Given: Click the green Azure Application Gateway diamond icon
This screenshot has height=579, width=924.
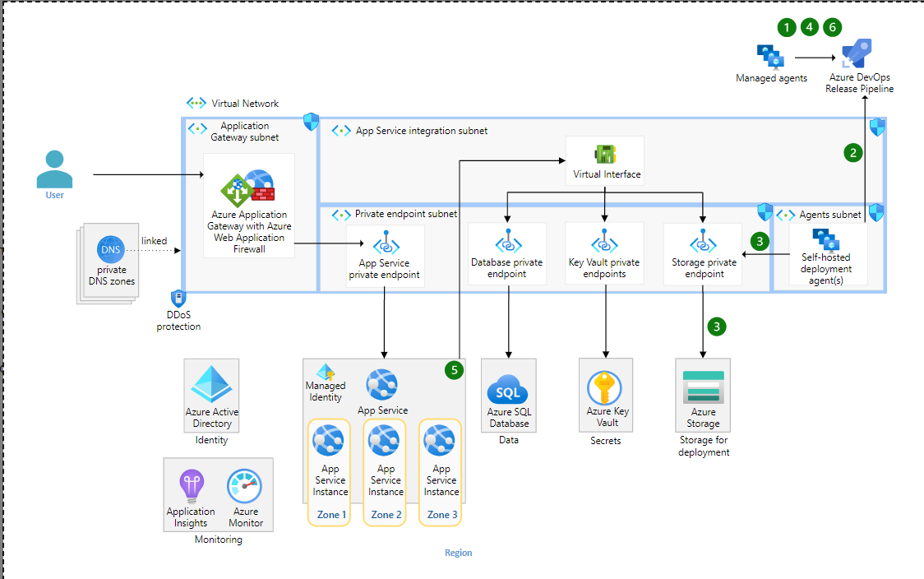Looking at the screenshot, I should pyautogui.click(x=237, y=191).
